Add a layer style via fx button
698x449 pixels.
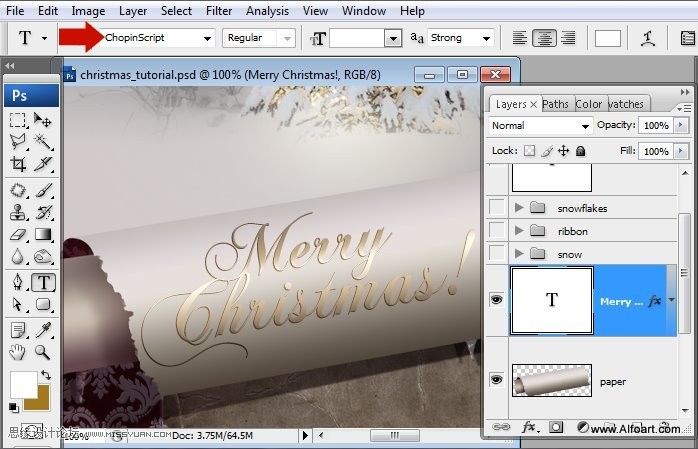tap(529, 427)
